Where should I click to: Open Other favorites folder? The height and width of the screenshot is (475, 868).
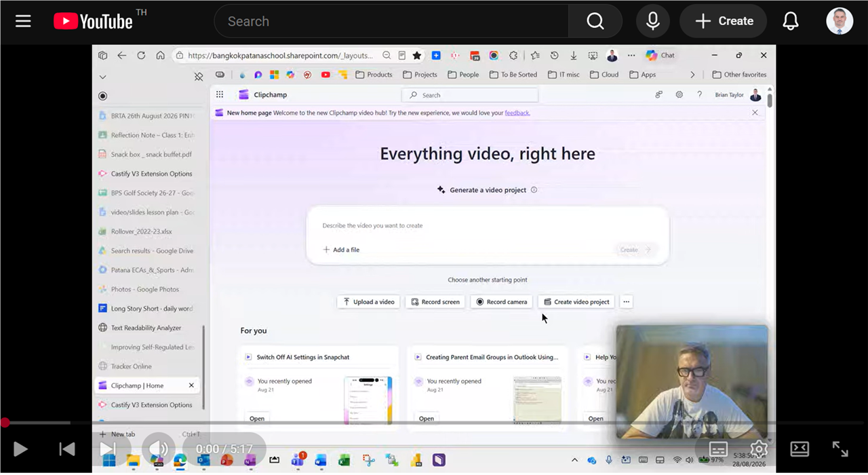click(x=739, y=75)
